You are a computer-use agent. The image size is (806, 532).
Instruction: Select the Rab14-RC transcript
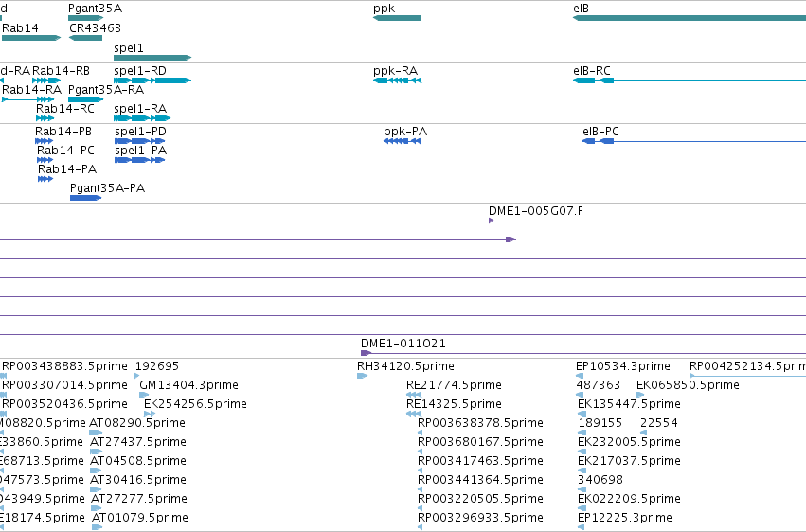point(45,118)
